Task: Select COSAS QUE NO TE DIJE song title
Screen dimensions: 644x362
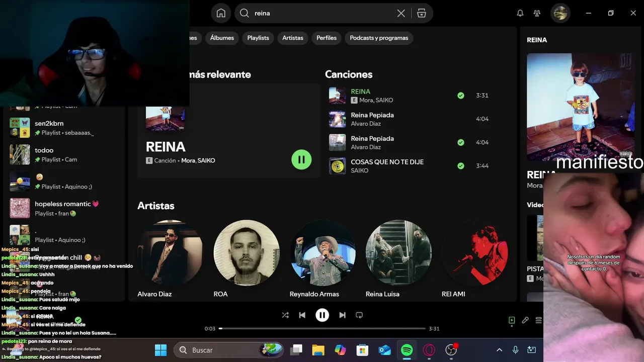Action: pos(387,162)
